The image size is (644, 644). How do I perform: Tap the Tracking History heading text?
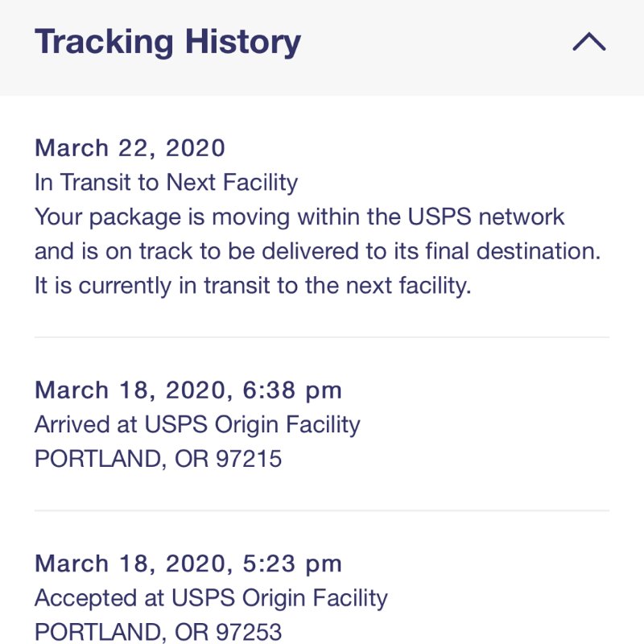coord(167,43)
